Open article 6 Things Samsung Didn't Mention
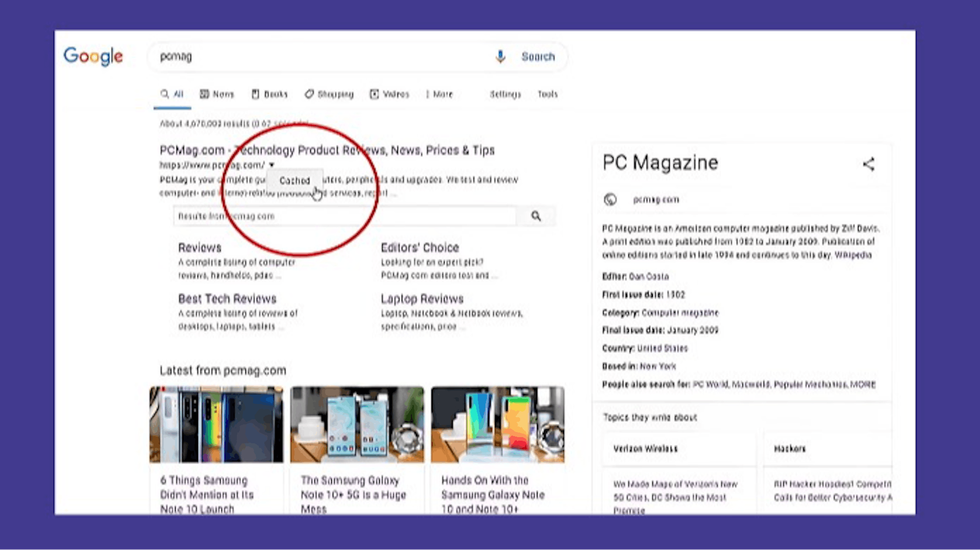980x551 pixels. (x=207, y=494)
